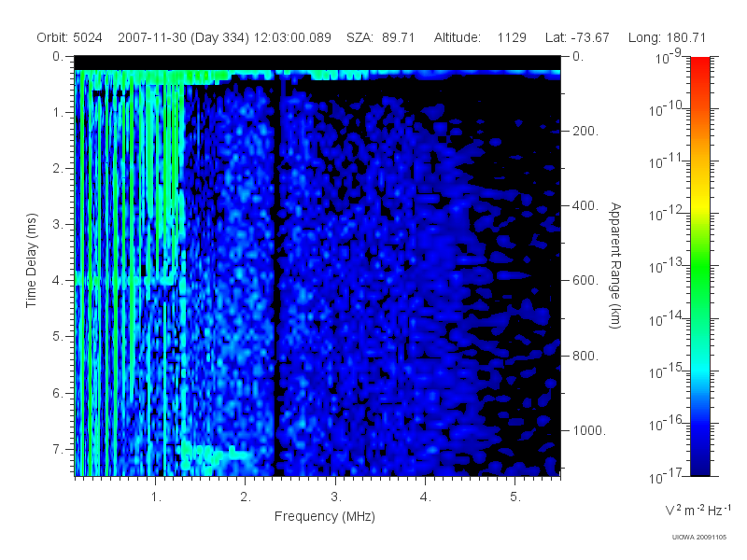
Task: Click the 10^-13 color scale label
Action: click(667, 265)
